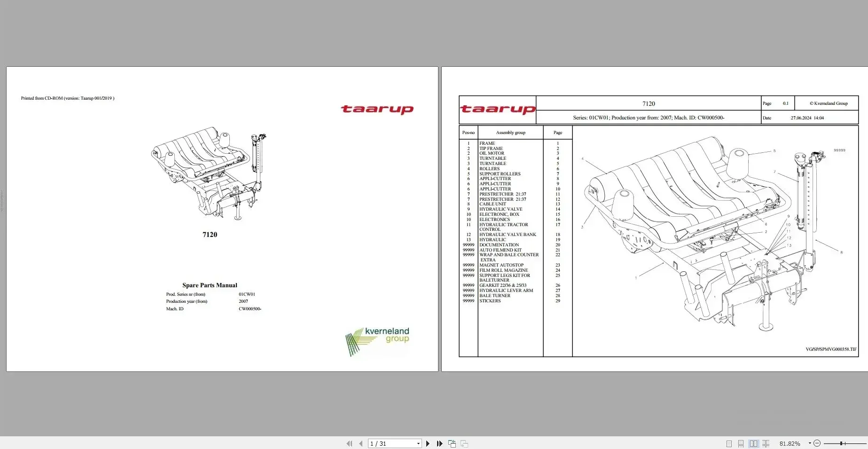Click the Kverneland Group logo
This screenshot has width=868, height=449.
377,342
